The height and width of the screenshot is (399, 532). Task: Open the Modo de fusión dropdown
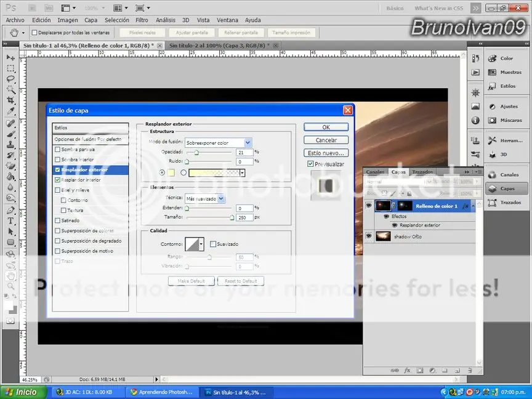248,142
